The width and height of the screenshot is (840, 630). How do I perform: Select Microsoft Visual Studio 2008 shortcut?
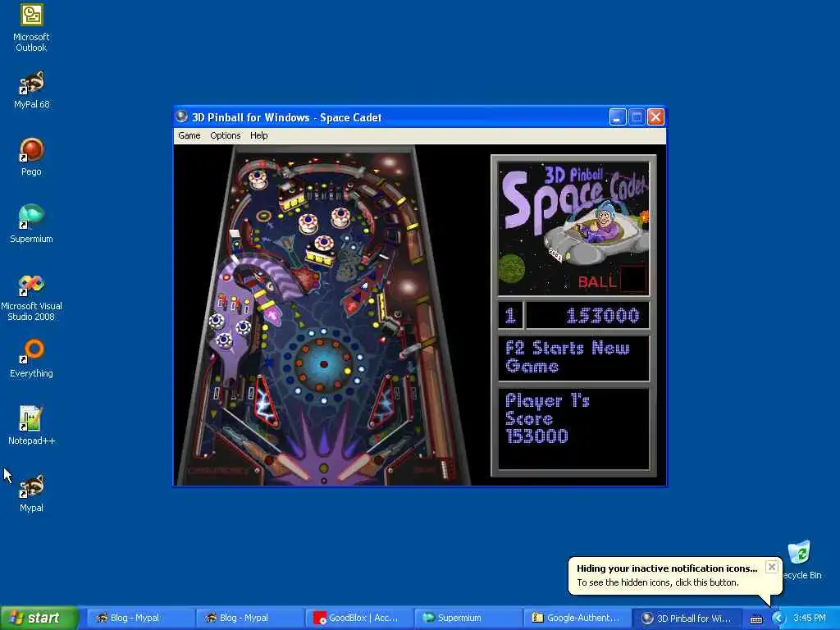tap(31, 297)
